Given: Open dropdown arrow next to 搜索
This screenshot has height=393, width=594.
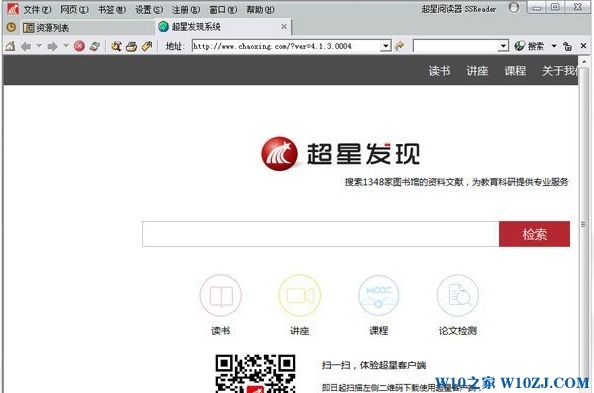Looking at the screenshot, I should 554,46.
